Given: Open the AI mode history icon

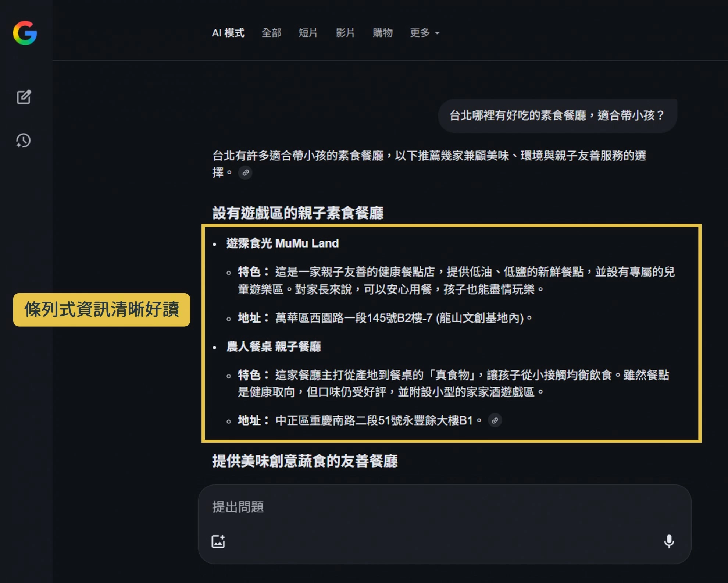Looking at the screenshot, I should [24, 141].
